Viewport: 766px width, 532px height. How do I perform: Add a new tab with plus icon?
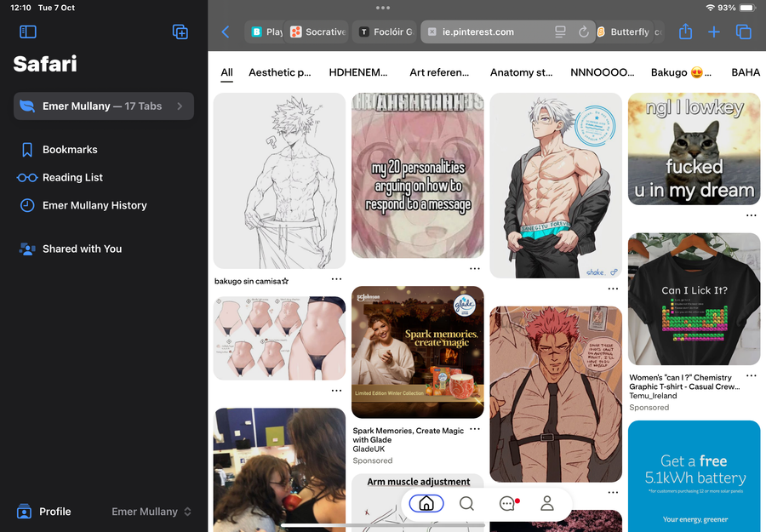tap(714, 32)
